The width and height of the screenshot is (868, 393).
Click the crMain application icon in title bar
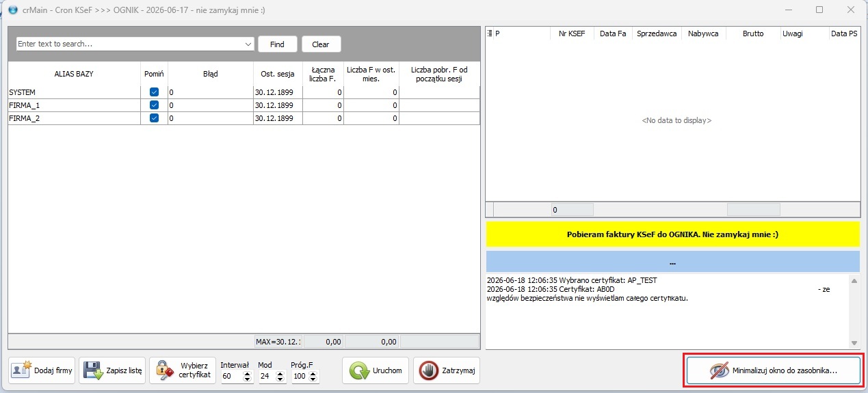12,10
